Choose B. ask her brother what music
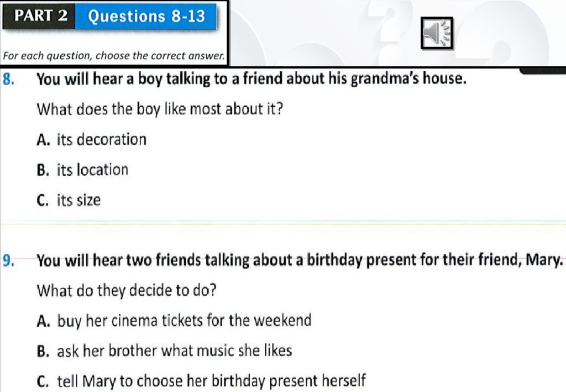 click(x=164, y=351)
